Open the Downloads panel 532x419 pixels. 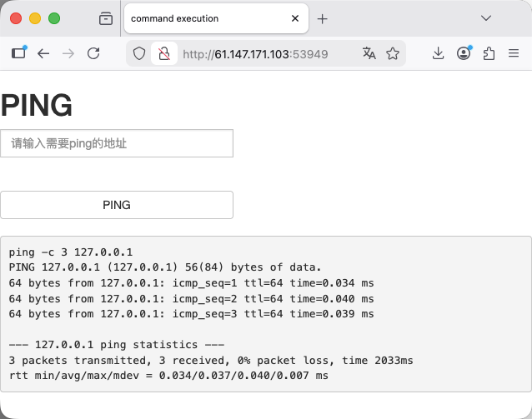[439, 53]
